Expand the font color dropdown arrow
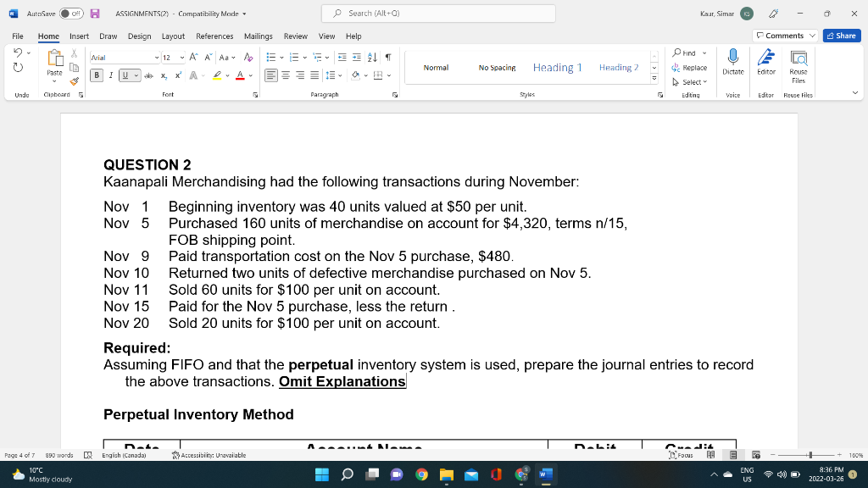Viewport: 868px width, 488px height. tap(251, 75)
